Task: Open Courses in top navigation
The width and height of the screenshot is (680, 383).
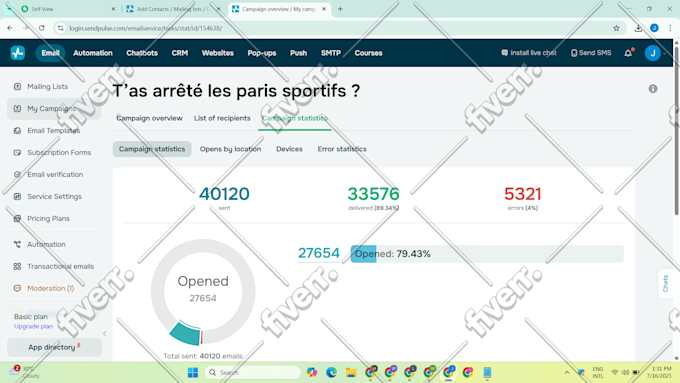Action: 369,53
